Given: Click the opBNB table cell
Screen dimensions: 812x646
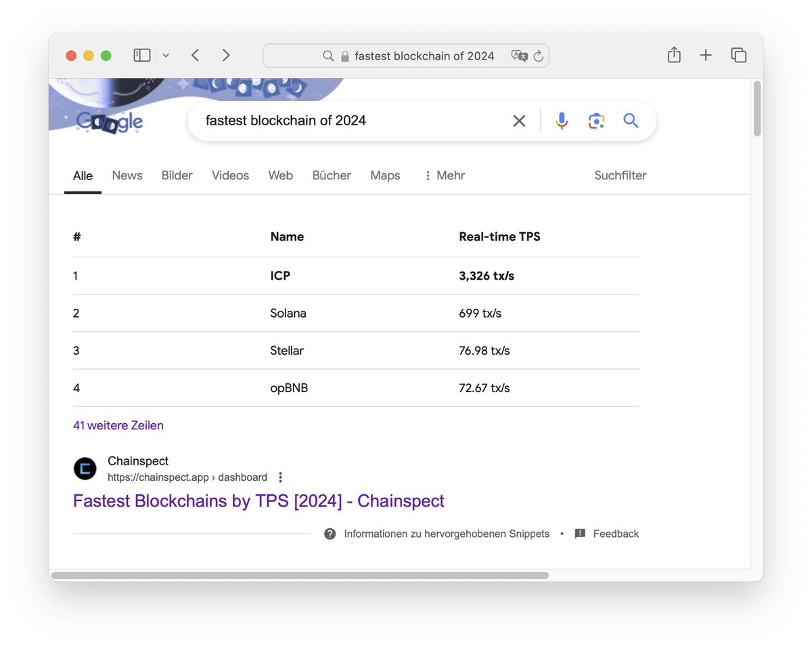Looking at the screenshot, I should (289, 388).
